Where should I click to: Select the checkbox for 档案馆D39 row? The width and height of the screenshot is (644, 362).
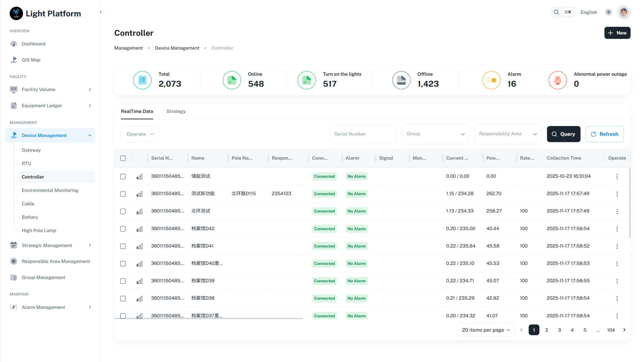coord(123,281)
